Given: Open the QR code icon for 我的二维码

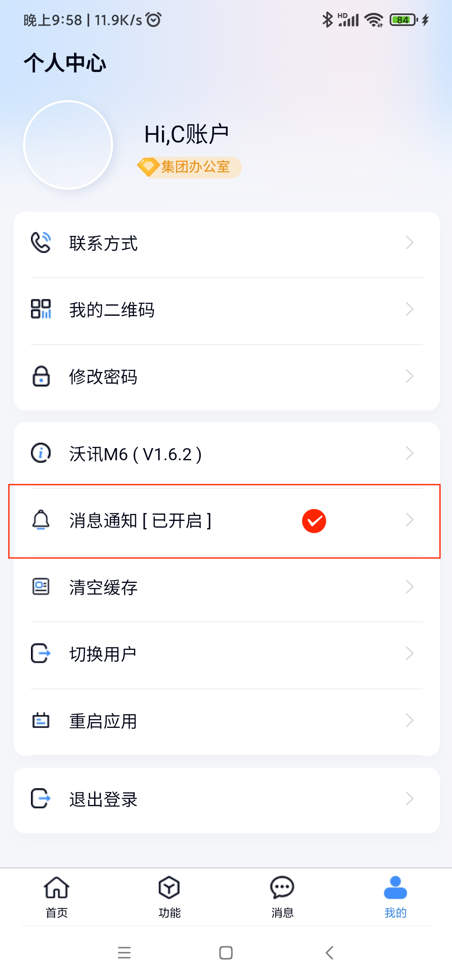Looking at the screenshot, I should [41, 309].
